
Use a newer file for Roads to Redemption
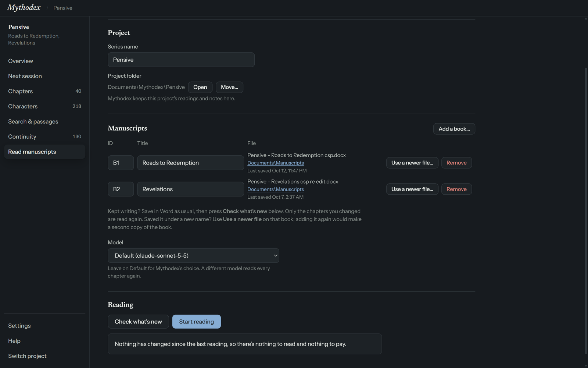click(412, 163)
